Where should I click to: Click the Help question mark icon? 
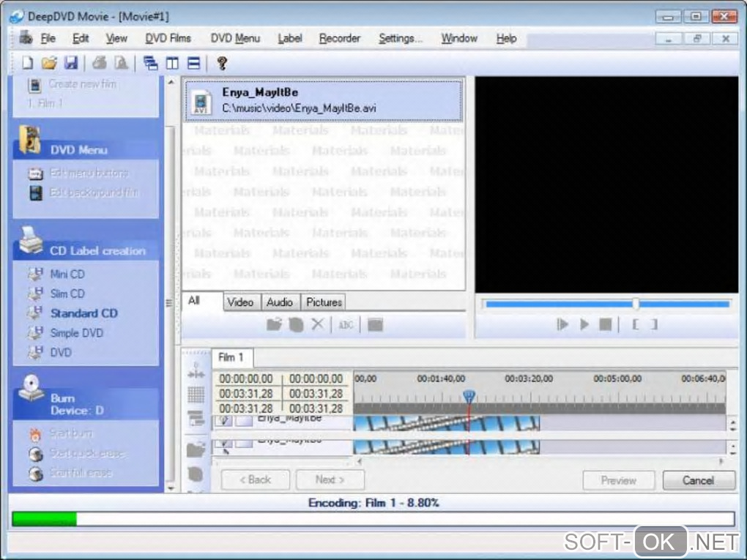click(222, 63)
